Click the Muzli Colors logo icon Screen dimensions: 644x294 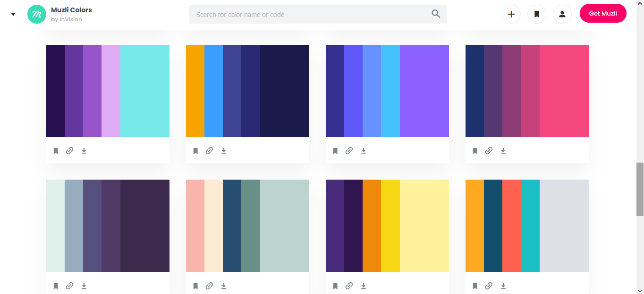tap(37, 14)
